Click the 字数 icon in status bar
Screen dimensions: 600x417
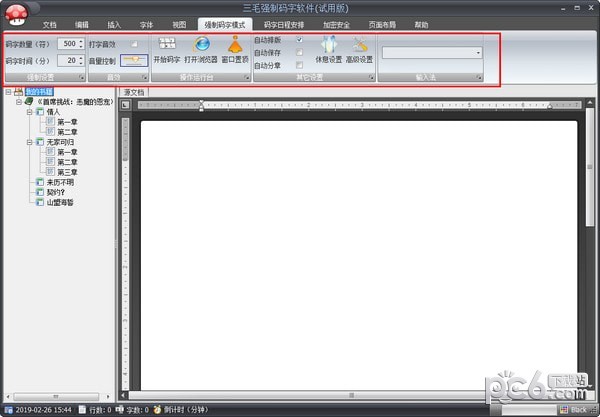(119, 410)
